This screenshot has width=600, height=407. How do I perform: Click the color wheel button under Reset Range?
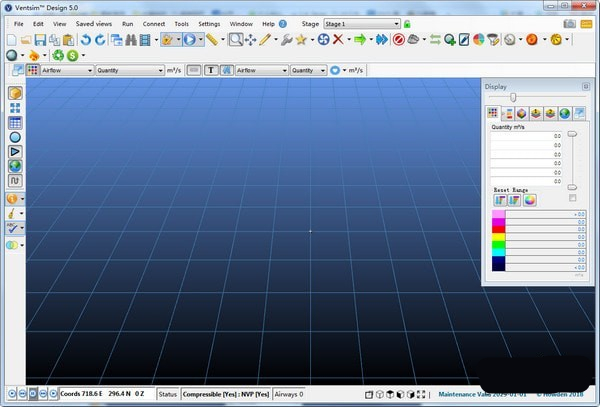click(x=530, y=200)
